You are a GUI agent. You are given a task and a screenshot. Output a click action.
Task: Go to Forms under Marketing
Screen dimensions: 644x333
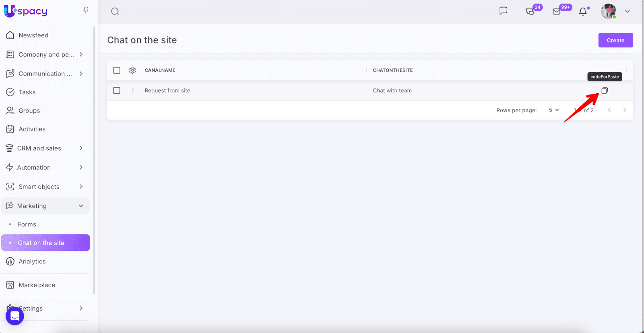click(x=27, y=224)
